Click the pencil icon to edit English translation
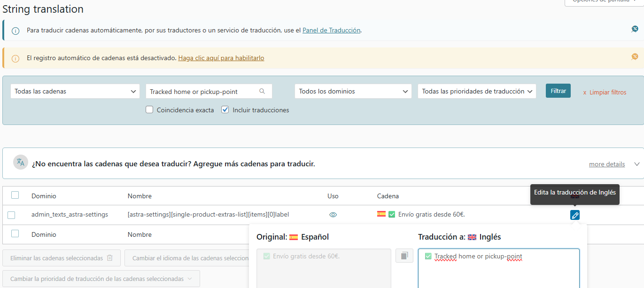The height and width of the screenshot is (288, 644). point(574,215)
